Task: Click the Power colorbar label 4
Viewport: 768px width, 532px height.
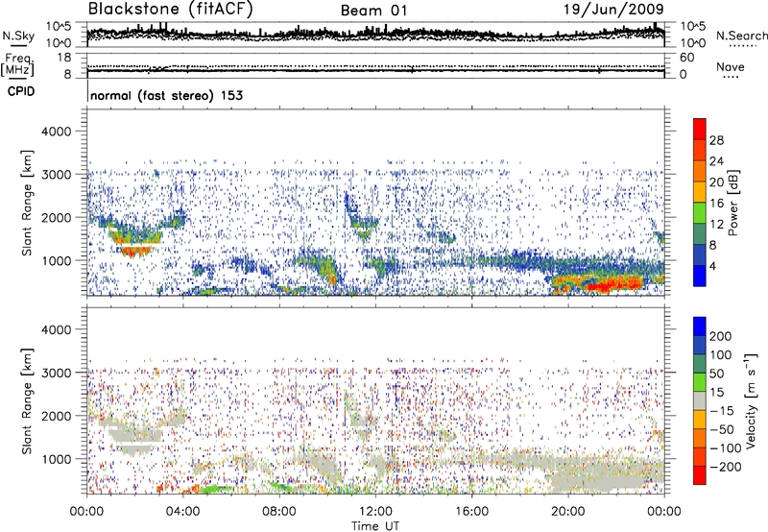Action: [714, 266]
